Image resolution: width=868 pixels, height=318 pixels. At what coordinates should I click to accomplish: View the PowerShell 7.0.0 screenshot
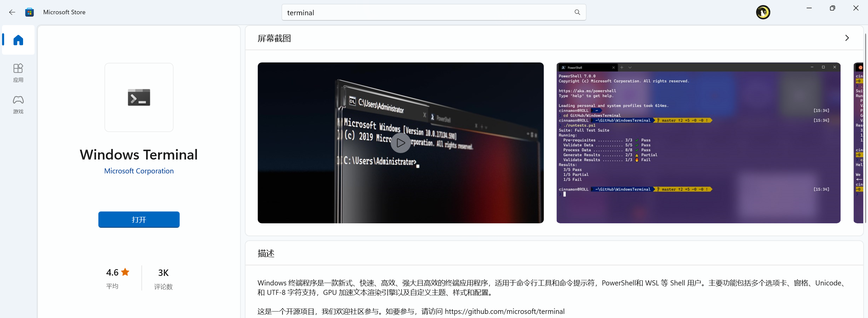coord(698,143)
